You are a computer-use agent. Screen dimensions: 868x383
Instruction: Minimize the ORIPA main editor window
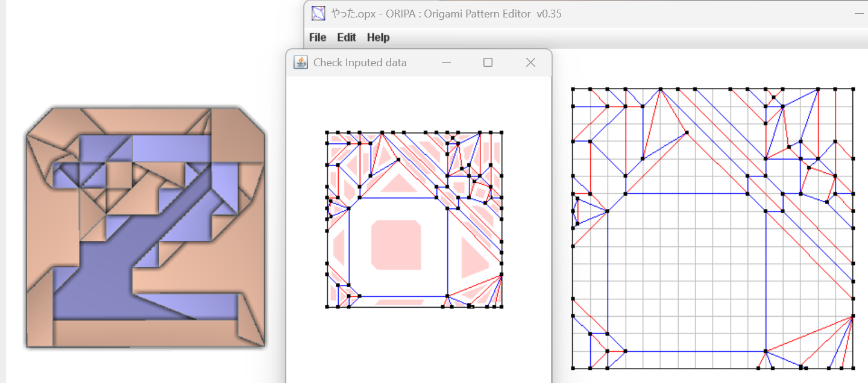[x=858, y=13]
